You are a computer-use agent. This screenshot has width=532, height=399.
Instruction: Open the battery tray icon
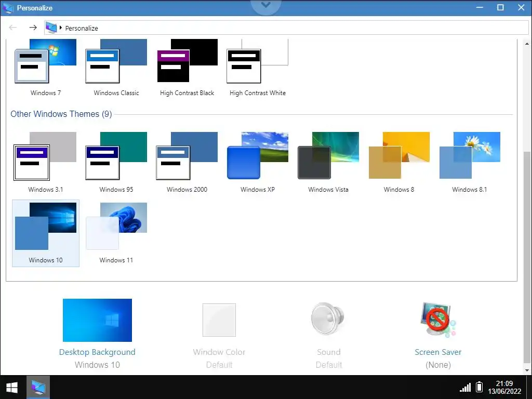coord(479,387)
